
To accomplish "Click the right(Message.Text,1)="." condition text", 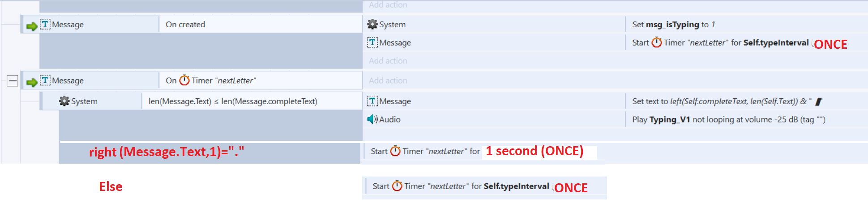I will pyautogui.click(x=167, y=152).
